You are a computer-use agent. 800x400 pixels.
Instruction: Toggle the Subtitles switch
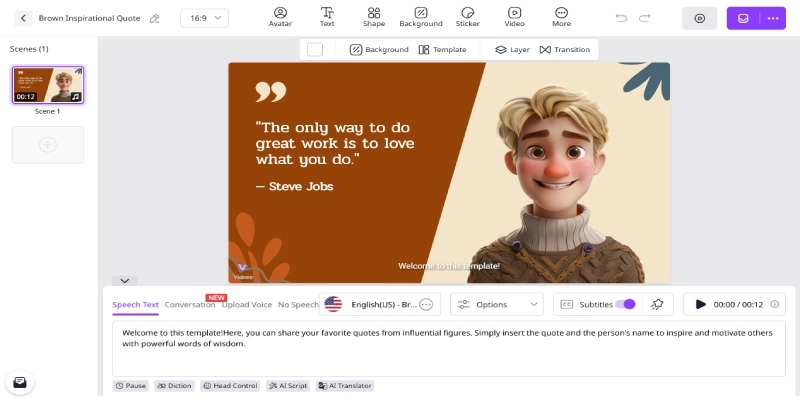(x=625, y=304)
